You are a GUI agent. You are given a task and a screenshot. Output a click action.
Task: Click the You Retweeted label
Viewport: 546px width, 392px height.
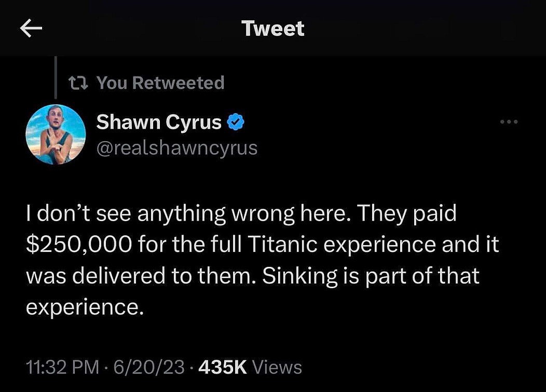click(x=160, y=83)
